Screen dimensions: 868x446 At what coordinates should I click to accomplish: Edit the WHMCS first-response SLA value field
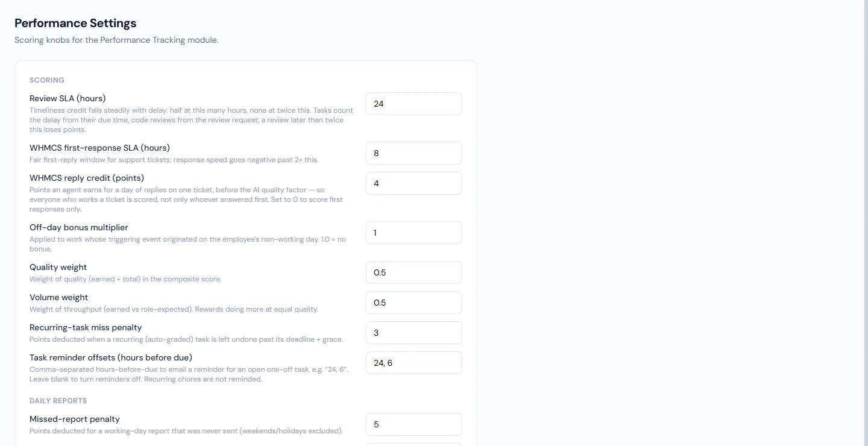tap(414, 153)
